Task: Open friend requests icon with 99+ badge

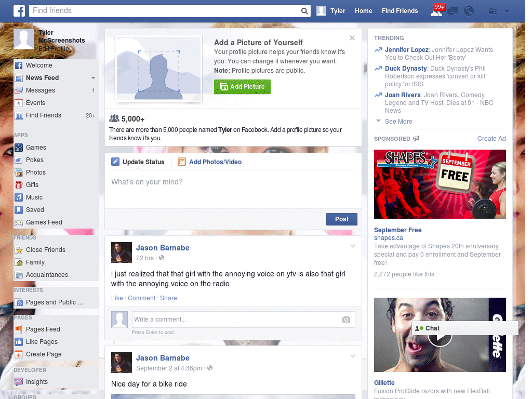Action: pos(437,11)
